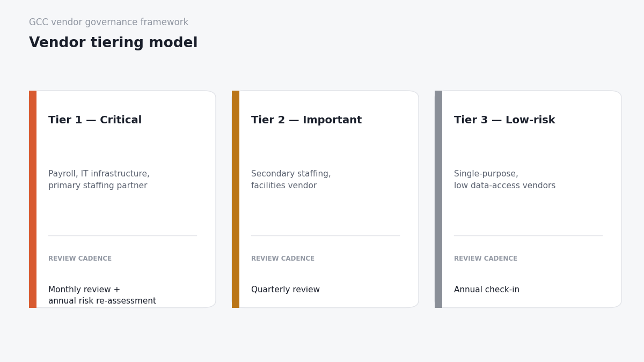Select the red-orange Tier 1 accent bar
Image resolution: width=644 pixels, height=362 pixels.
click(33, 199)
